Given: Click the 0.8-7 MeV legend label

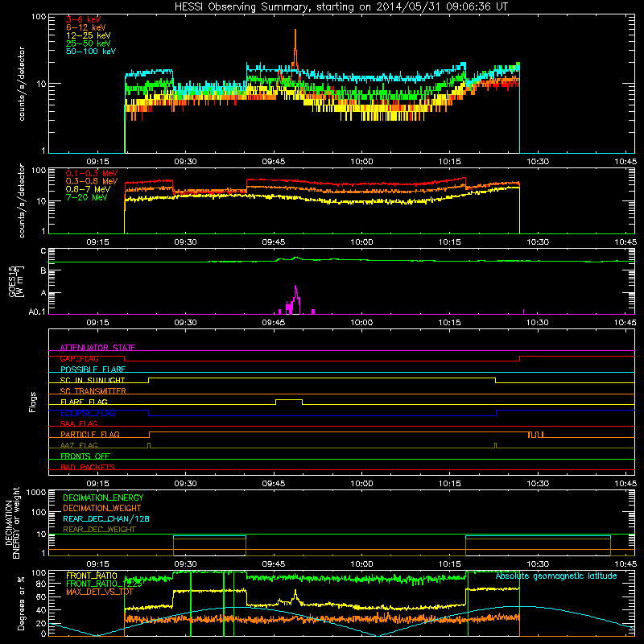Looking at the screenshot, I should click(x=88, y=189).
